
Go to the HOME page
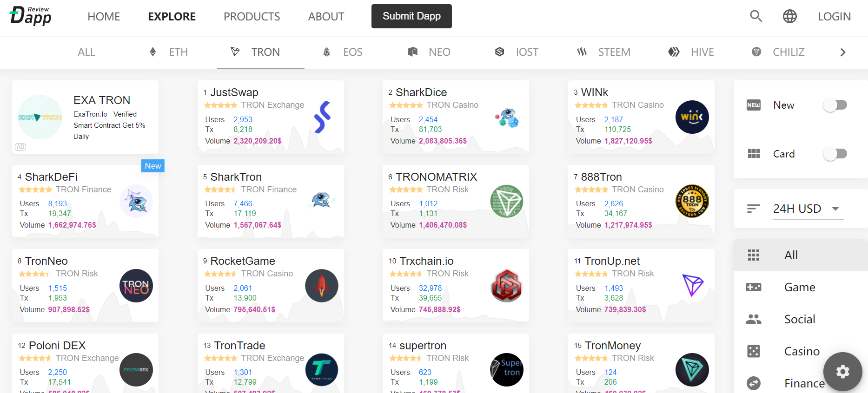click(x=104, y=17)
